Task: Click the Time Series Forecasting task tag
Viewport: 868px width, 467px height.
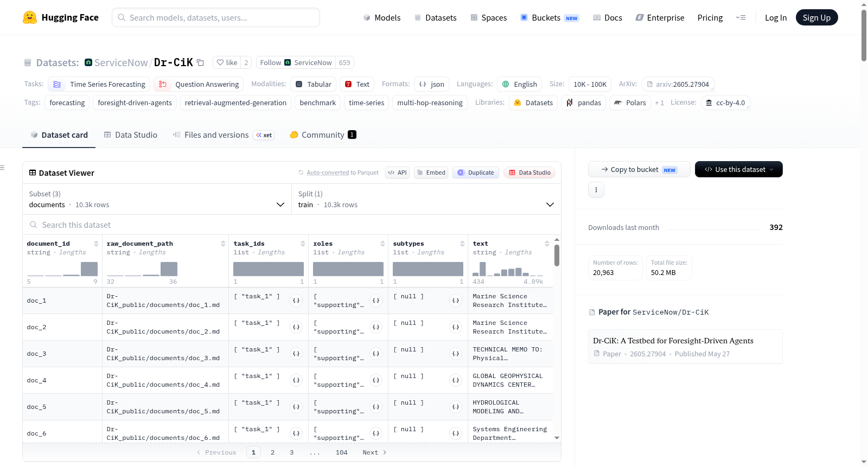Action: click(x=99, y=84)
